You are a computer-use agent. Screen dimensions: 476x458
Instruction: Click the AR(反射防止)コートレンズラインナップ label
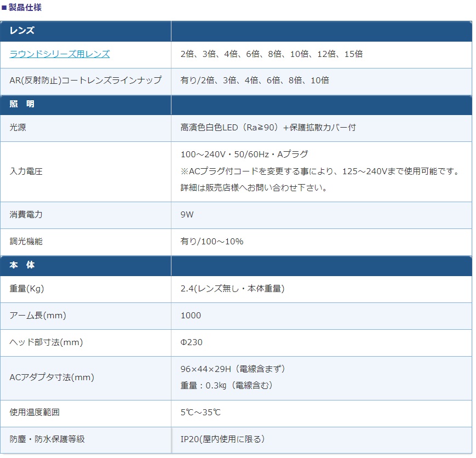(85, 81)
